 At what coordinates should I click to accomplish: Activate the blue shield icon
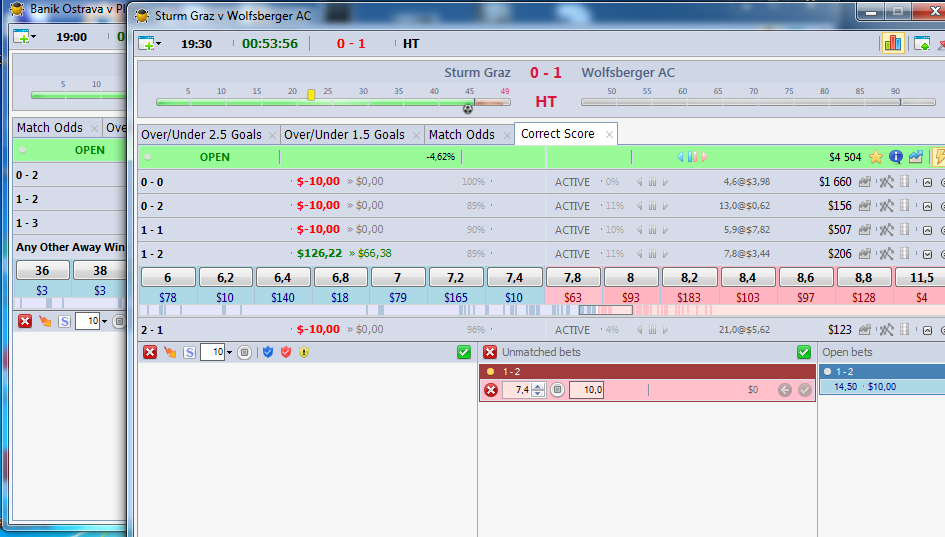click(268, 352)
